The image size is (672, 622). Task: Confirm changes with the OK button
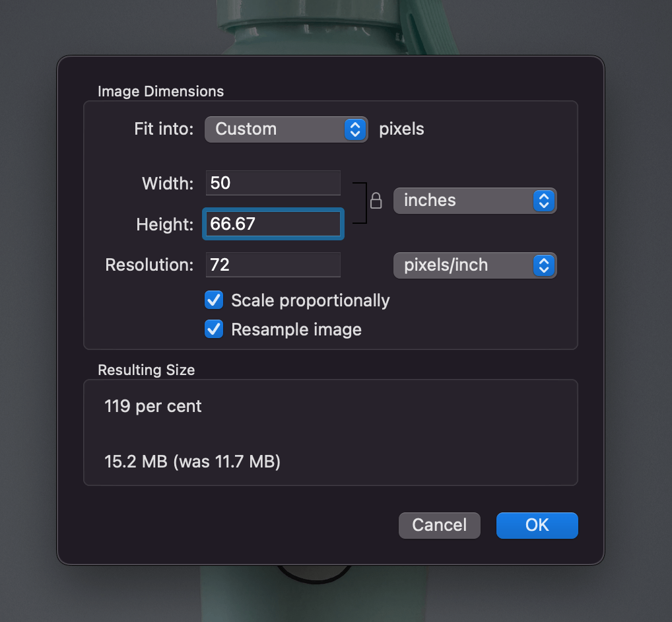[x=537, y=525]
